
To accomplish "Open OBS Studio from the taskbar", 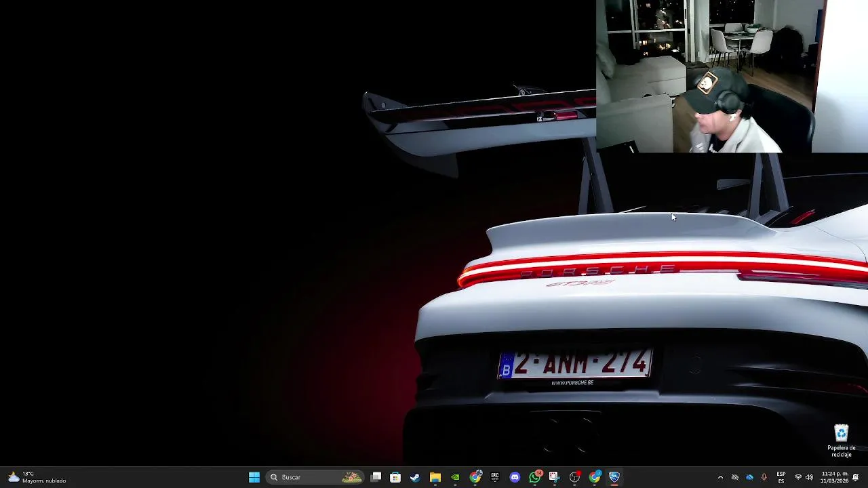I will [x=574, y=477].
